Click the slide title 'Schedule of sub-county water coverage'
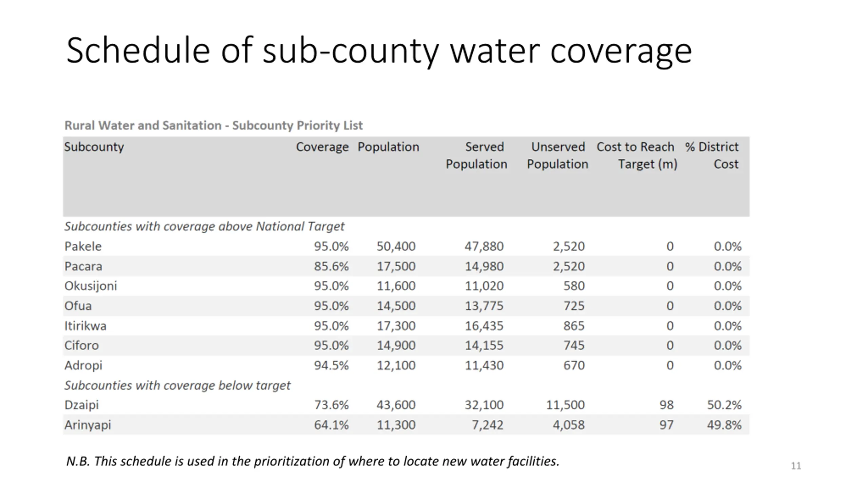868x488 pixels. (x=379, y=51)
